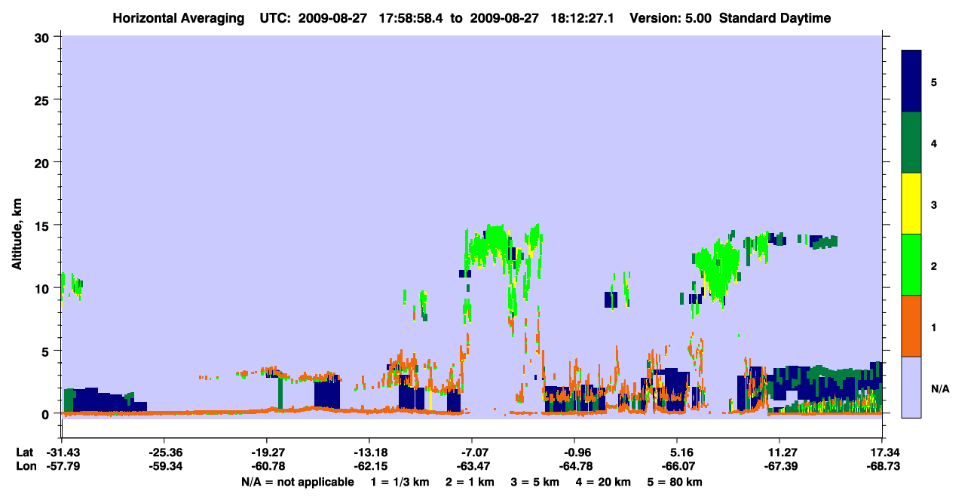Click latitude value -19.27
The image size is (980, 503).
pos(266,452)
